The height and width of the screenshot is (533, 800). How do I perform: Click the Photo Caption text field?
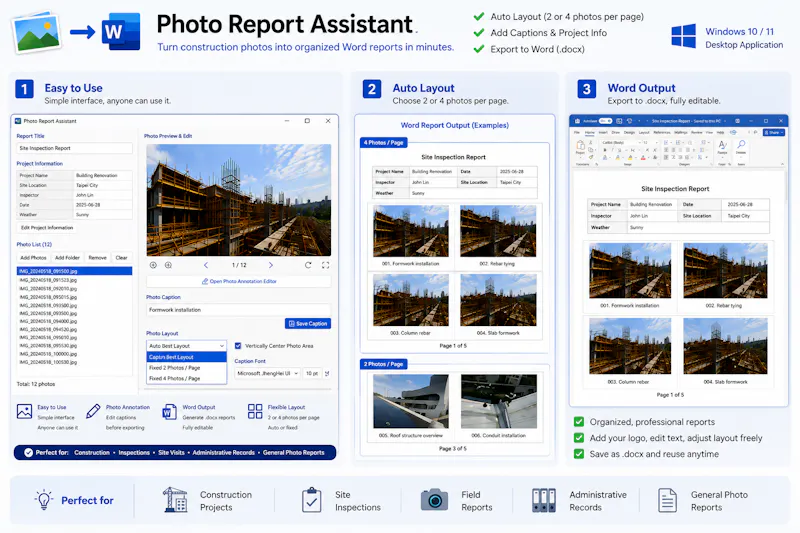pos(238,310)
